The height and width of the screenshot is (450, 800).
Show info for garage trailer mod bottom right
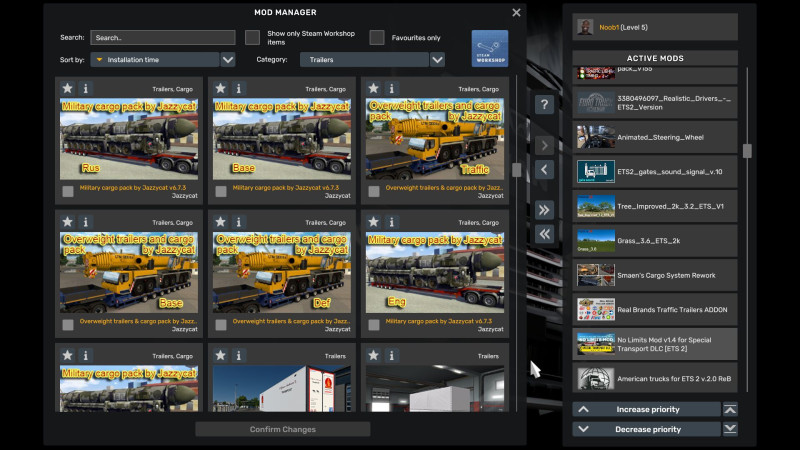pos(392,355)
